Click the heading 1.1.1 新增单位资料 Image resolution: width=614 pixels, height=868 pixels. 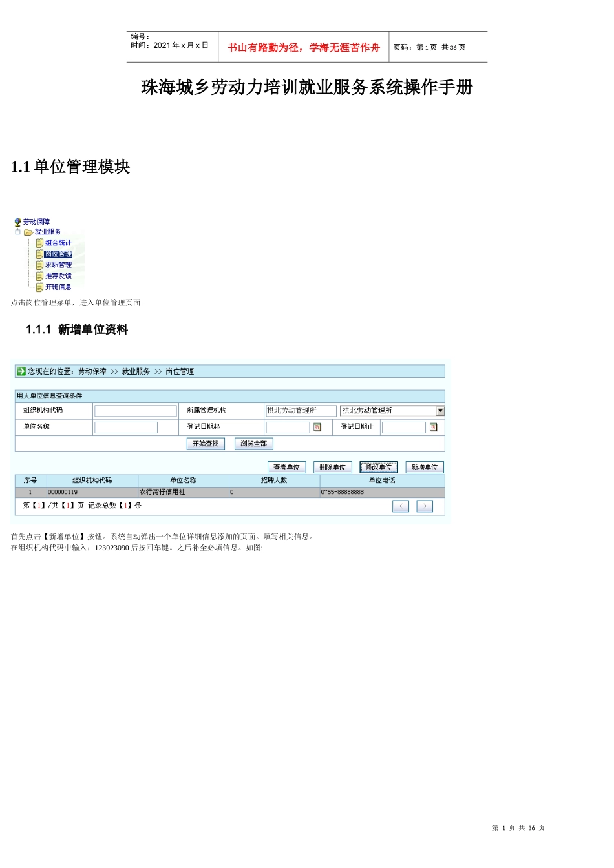tap(77, 330)
